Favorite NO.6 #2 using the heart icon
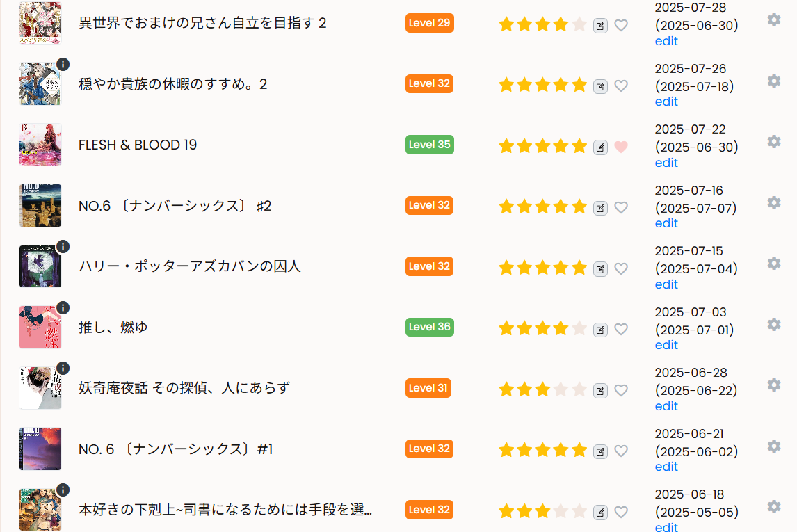This screenshot has height=532, width=797. click(621, 208)
